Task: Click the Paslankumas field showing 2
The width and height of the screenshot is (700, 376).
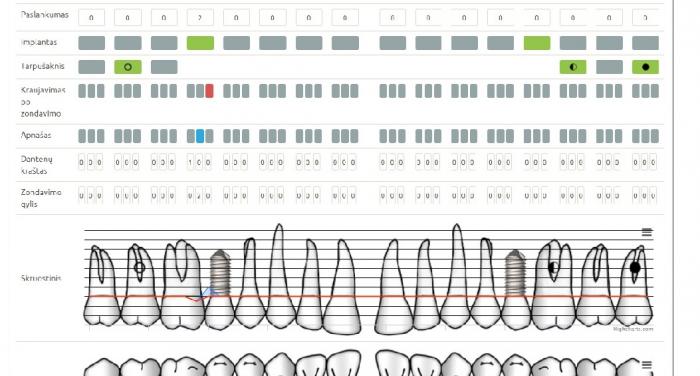Action: click(x=200, y=17)
